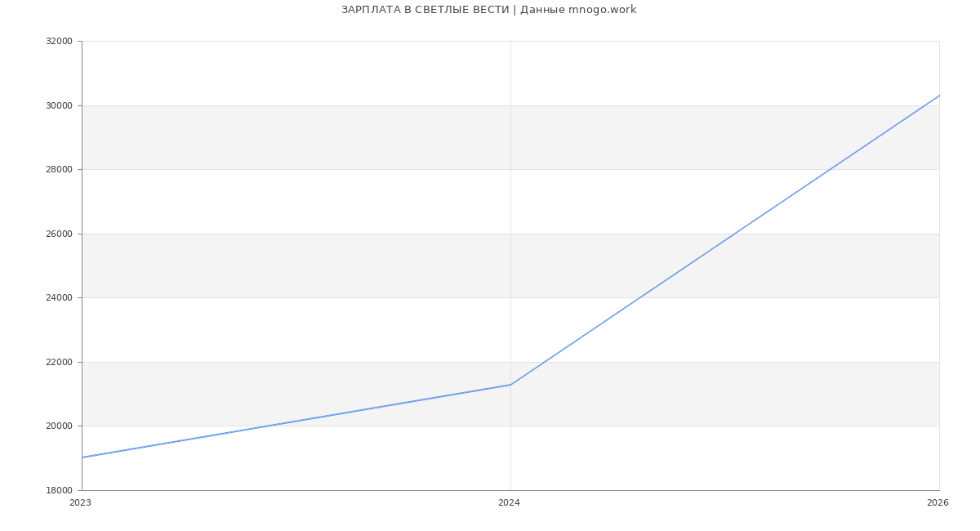
Task: Select the 2024 x-axis label
Action: (x=509, y=503)
